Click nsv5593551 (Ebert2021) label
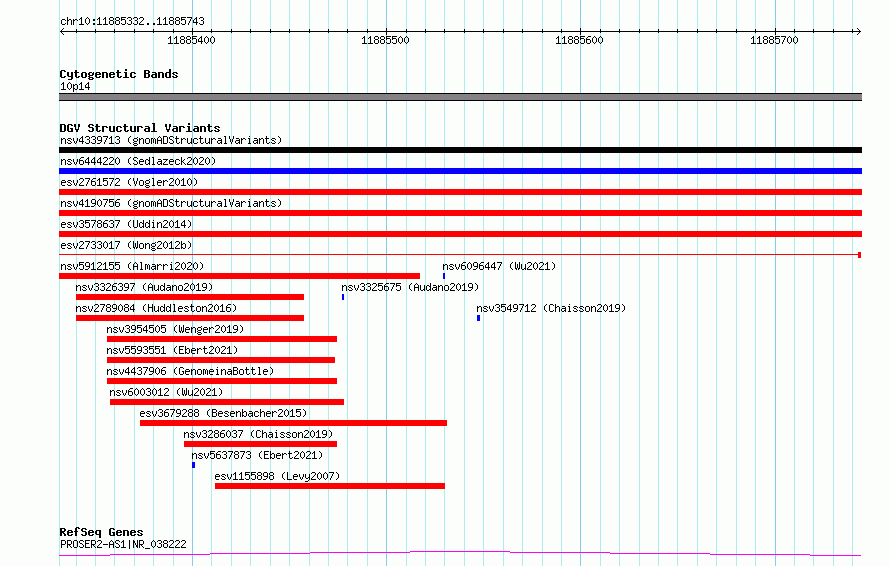The width and height of the screenshot is (890, 566). (x=172, y=350)
